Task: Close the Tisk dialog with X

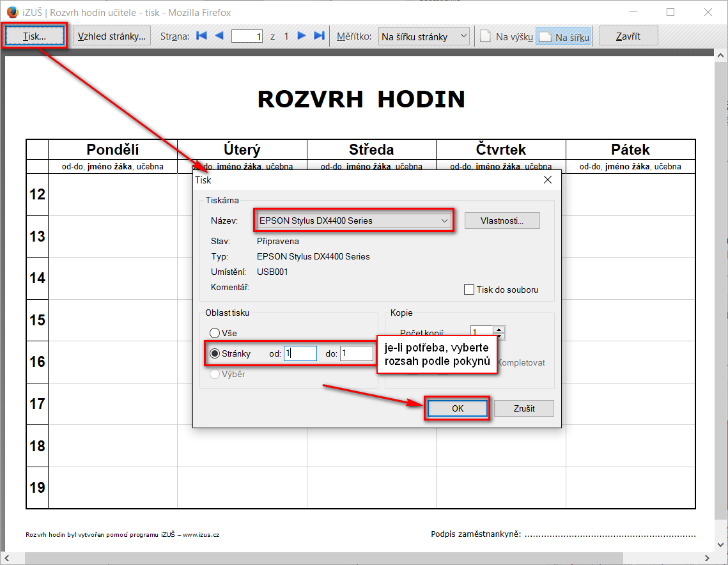Action: pyautogui.click(x=547, y=180)
